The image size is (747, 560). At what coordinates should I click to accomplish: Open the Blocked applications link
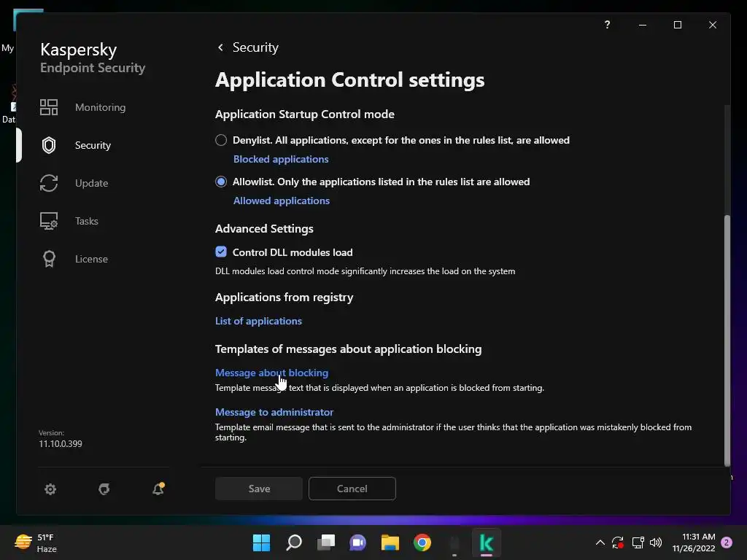281,159
